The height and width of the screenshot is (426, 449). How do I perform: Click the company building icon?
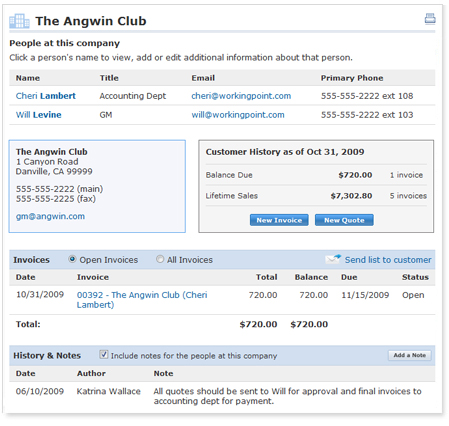[19, 21]
